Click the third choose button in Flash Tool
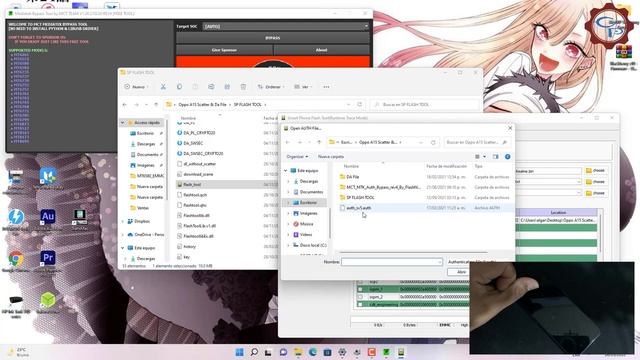This screenshot has width=640, height=360. [x=596, y=193]
